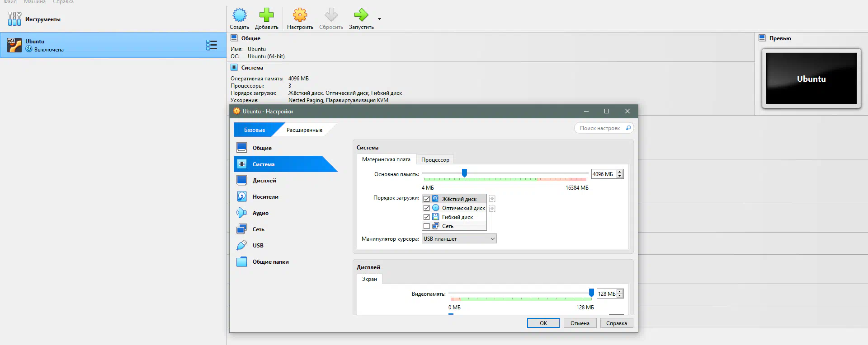Adjust the Видеопамять slider handle
Image resolution: width=868 pixels, height=345 pixels.
591,293
